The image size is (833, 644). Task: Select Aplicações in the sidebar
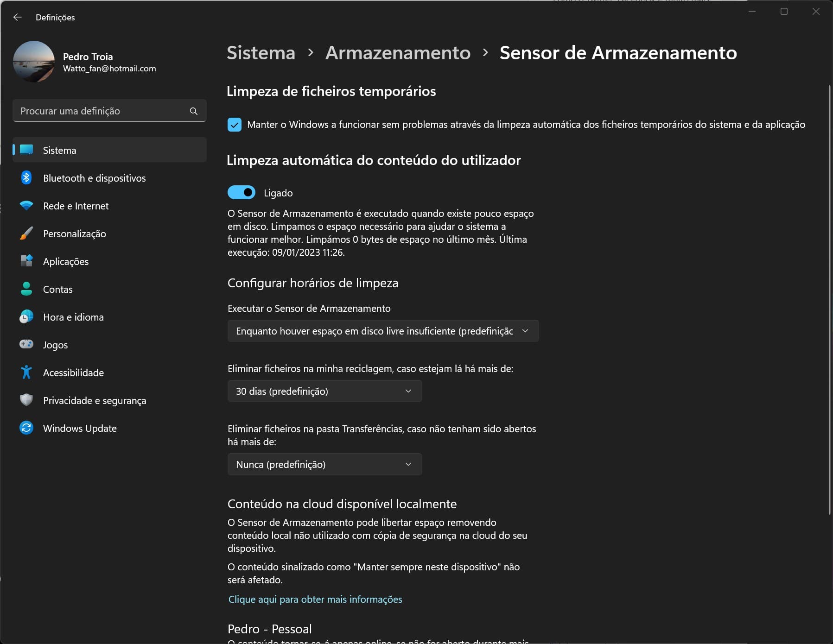(x=66, y=261)
